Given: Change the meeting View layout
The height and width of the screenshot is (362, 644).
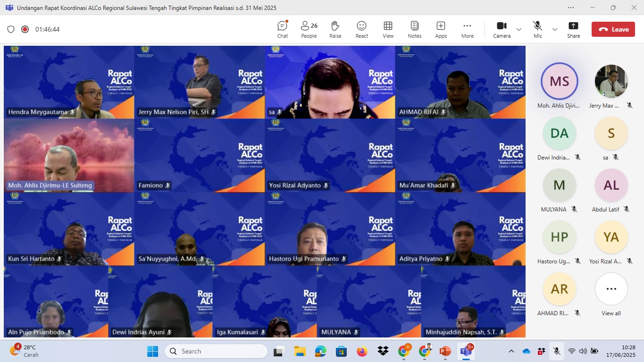Looking at the screenshot, I should click(388, 29).
